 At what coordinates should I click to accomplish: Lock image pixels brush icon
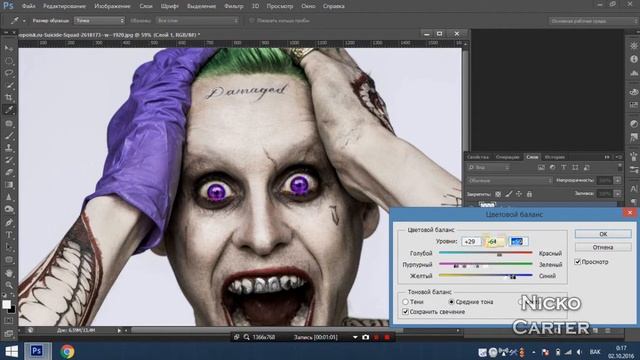tap(509, 194)
